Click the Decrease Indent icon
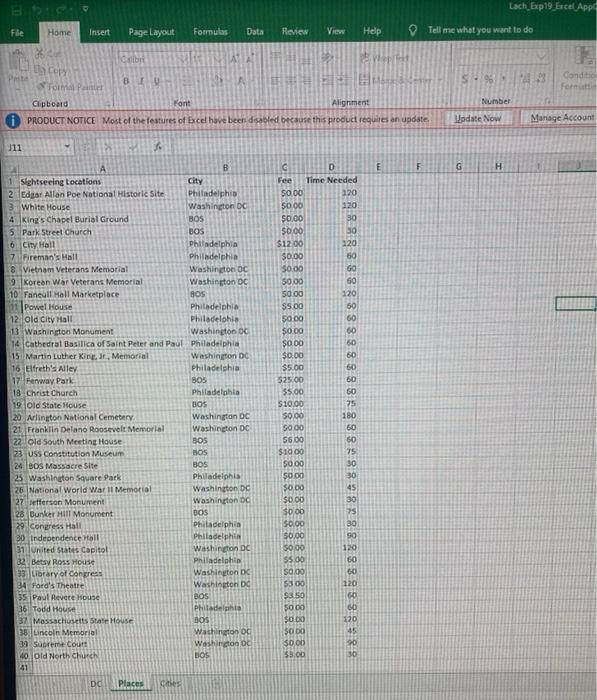597x700 pixels. (327, 80)
